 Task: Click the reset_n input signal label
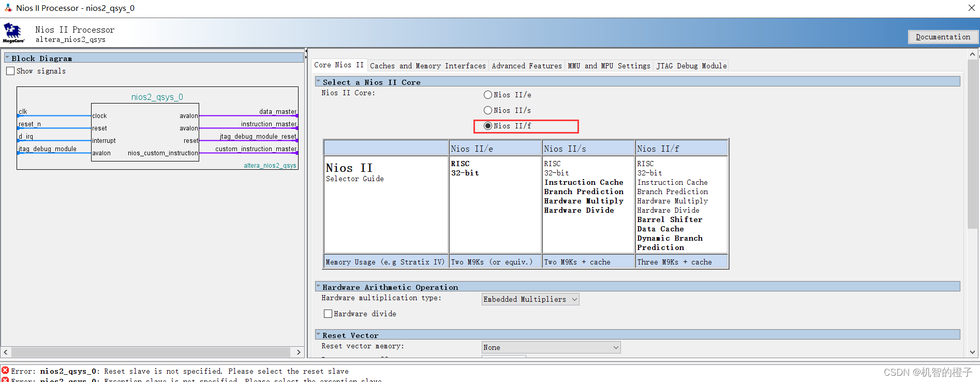[x=29, y=124]
